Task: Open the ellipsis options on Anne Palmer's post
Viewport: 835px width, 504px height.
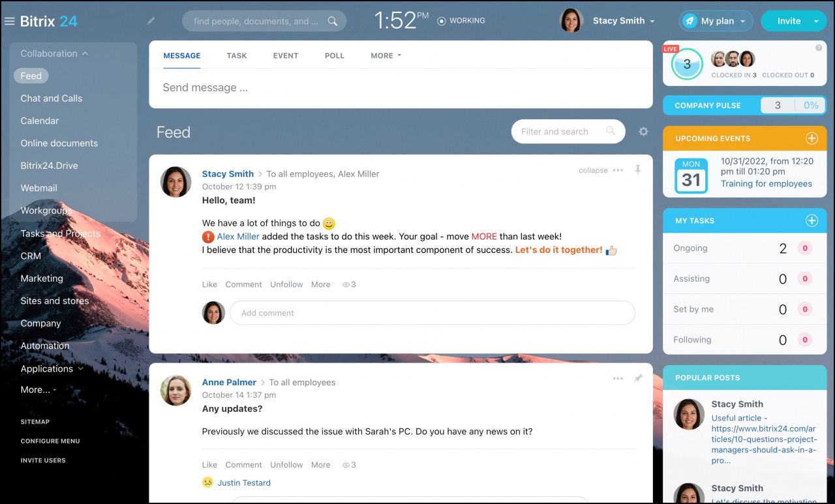Action: 618,378
